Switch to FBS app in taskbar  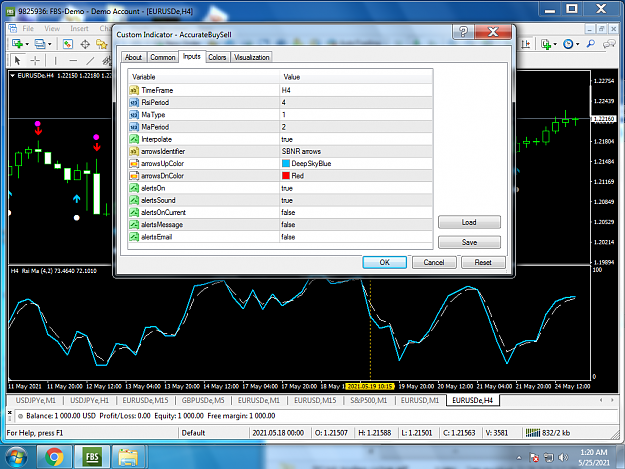[x=92, y=457]
